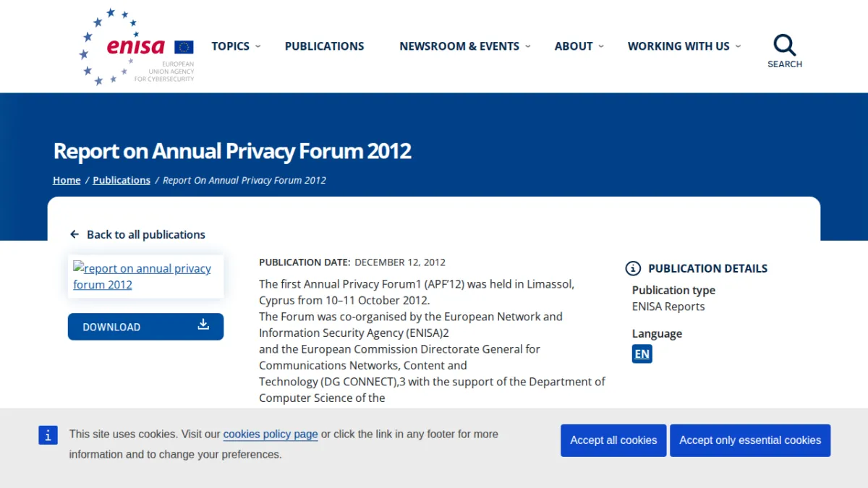Click the page title 'Report on Annual Privacy Forum 2012'
This screenshot has height=488, width=868.
click(x=232, y=151)
